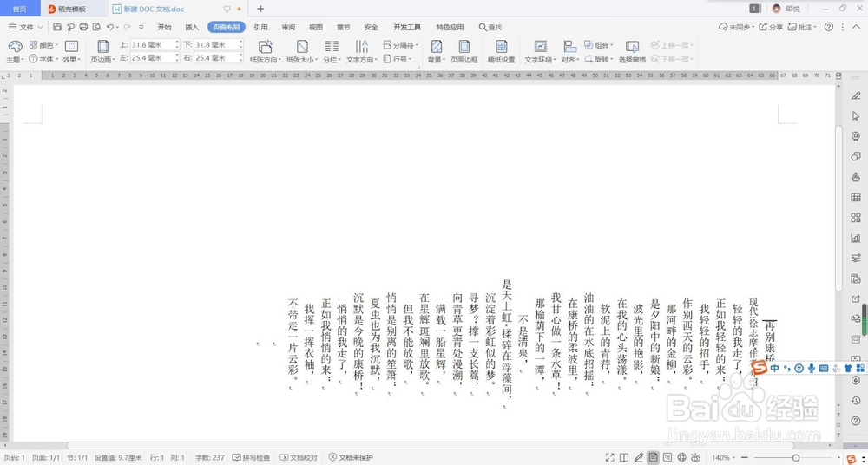
Task: Switch to 视图 (View) ribbon tab
Action: click(316, 27)
